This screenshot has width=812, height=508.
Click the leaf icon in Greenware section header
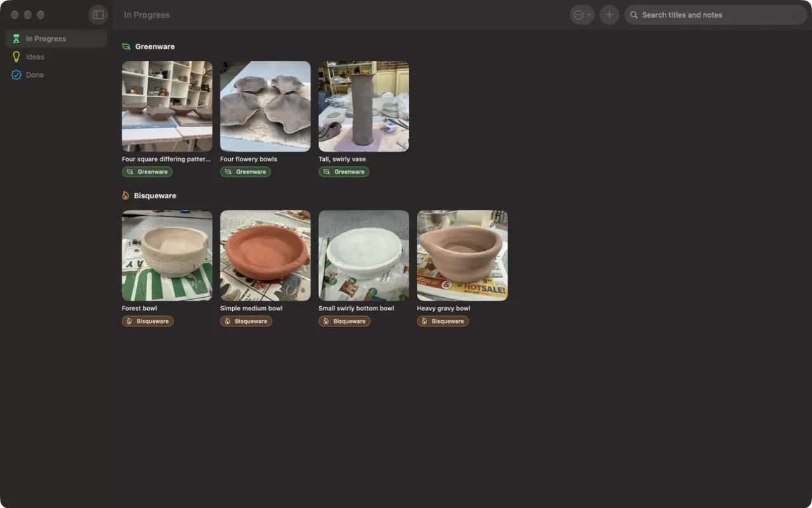[x=126, y=46]
